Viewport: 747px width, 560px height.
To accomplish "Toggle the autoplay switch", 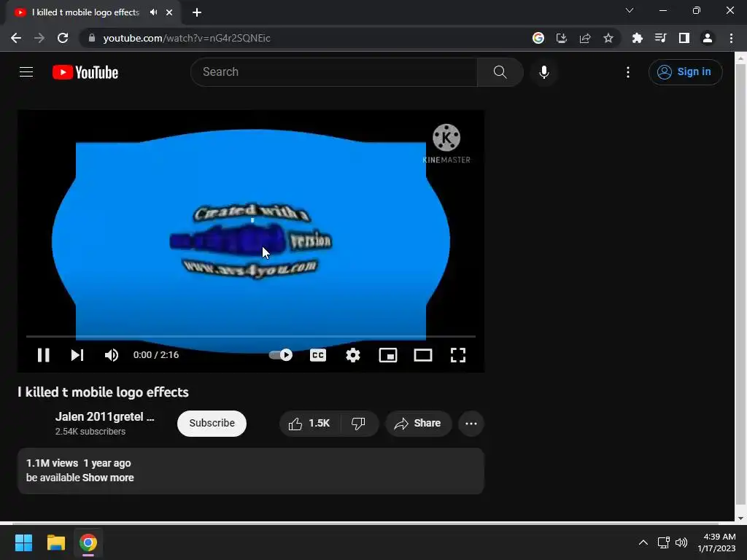I will (281, 355).
